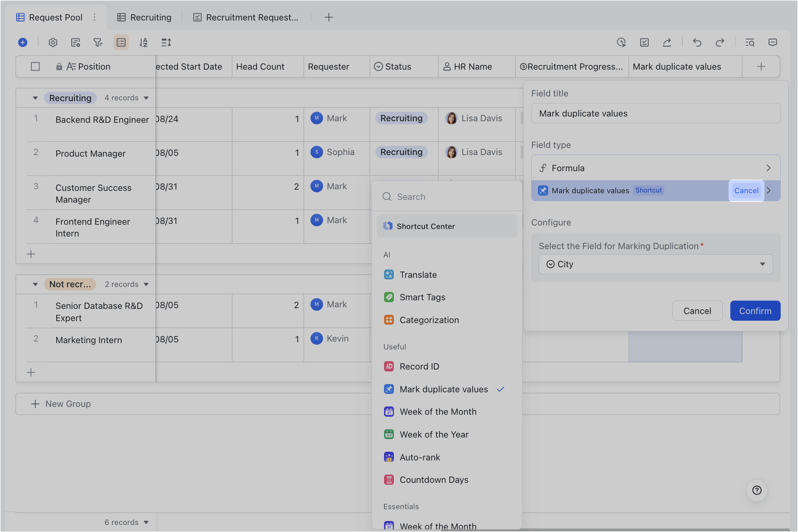The width and height of the screenshot is (798, 532).
Task: Click the blue add record icon
Action: (x=23, y=42)
